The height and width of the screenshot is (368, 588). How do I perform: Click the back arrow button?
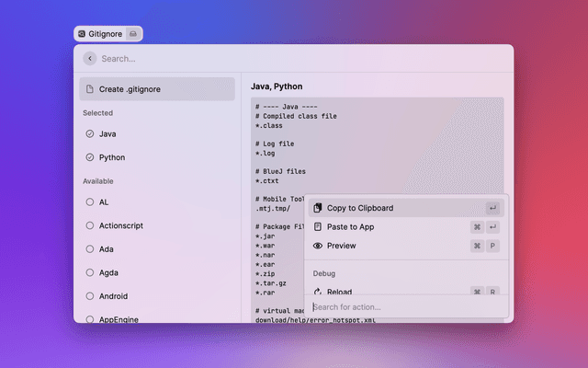(89, 58)
